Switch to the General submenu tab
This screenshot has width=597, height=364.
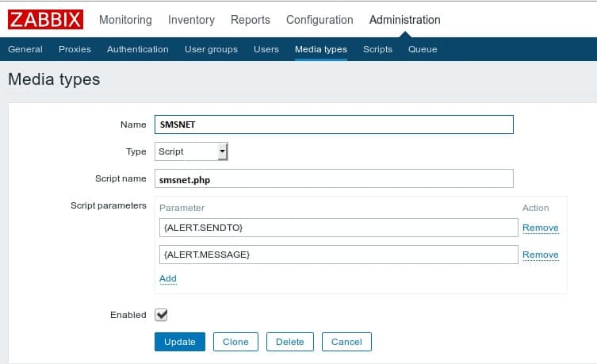25,49
